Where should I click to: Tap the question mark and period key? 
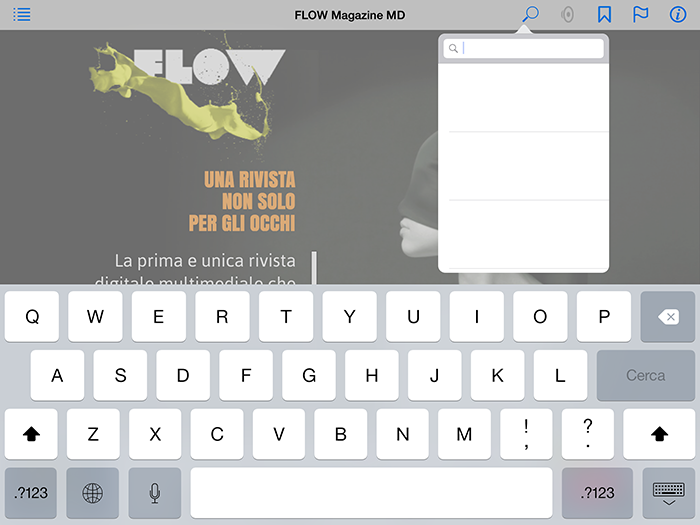[x=588, y=433]
